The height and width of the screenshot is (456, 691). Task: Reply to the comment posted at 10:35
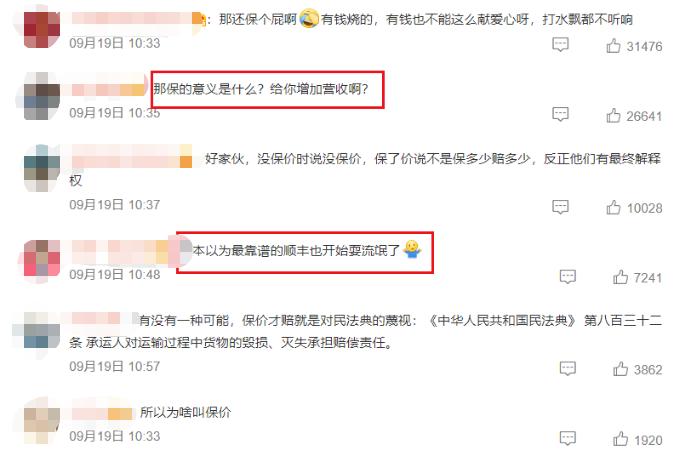[560, 114]
